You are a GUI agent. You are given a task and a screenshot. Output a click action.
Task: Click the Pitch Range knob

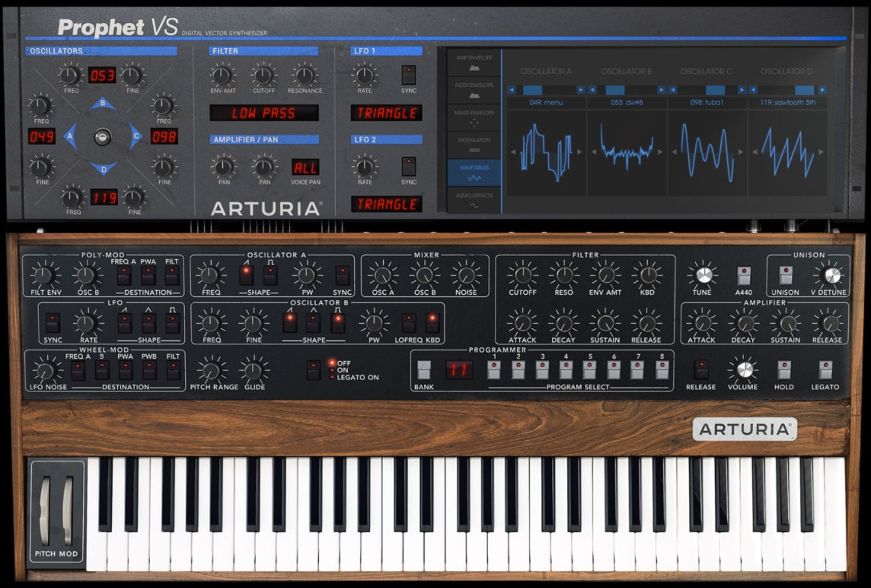click(212, 370)
